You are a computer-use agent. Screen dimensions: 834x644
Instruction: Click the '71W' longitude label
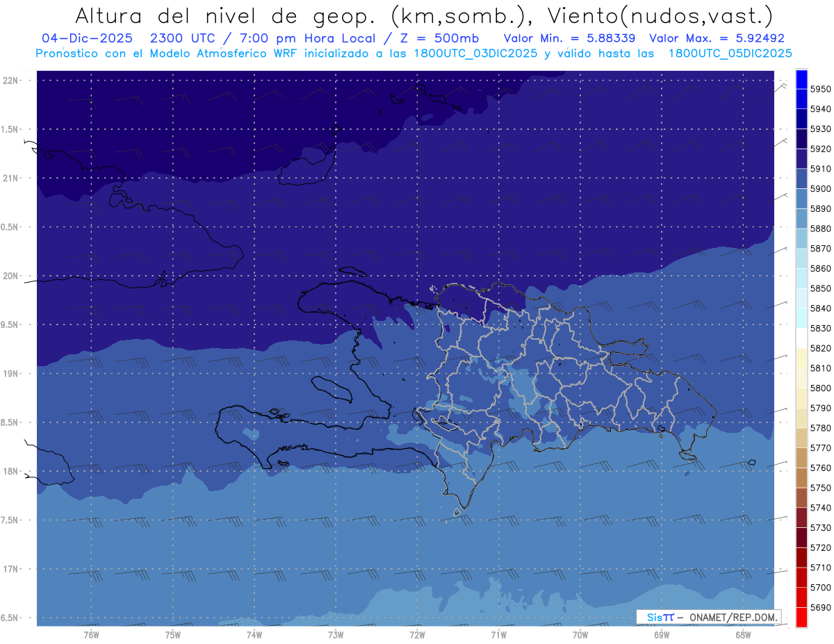[498, 634]
